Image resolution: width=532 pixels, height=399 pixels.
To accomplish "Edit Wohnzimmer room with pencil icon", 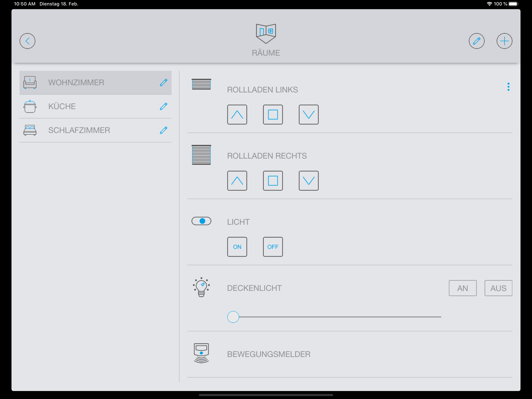I will point(164,83).
